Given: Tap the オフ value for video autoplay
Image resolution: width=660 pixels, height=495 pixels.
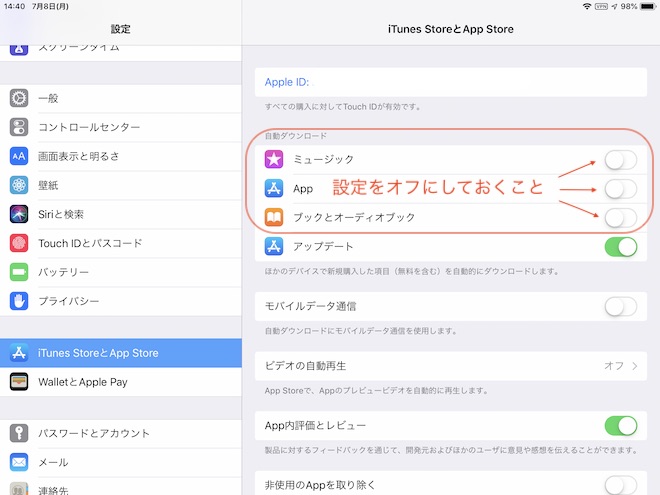Looking at the screenshot, I should coord(614,366).
